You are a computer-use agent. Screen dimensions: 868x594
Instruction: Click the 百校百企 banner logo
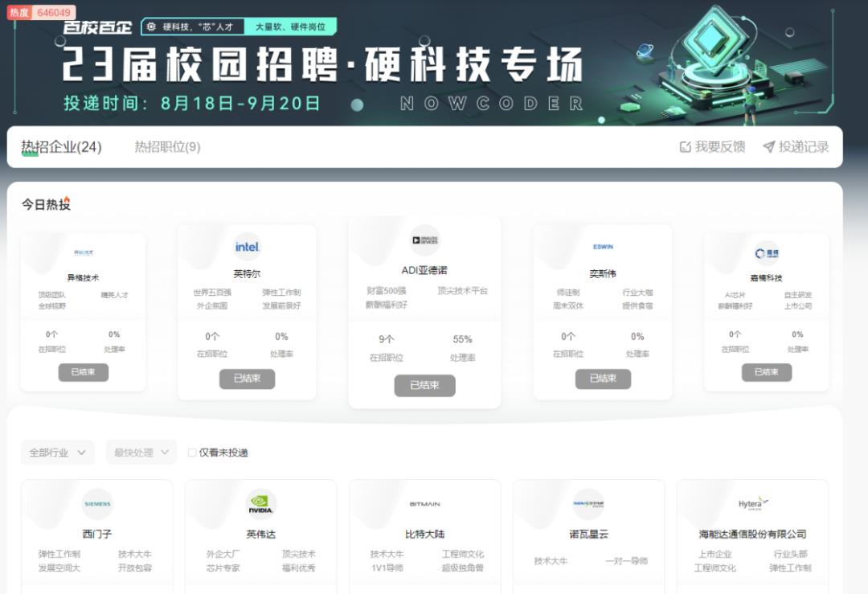tap(97, 27)
